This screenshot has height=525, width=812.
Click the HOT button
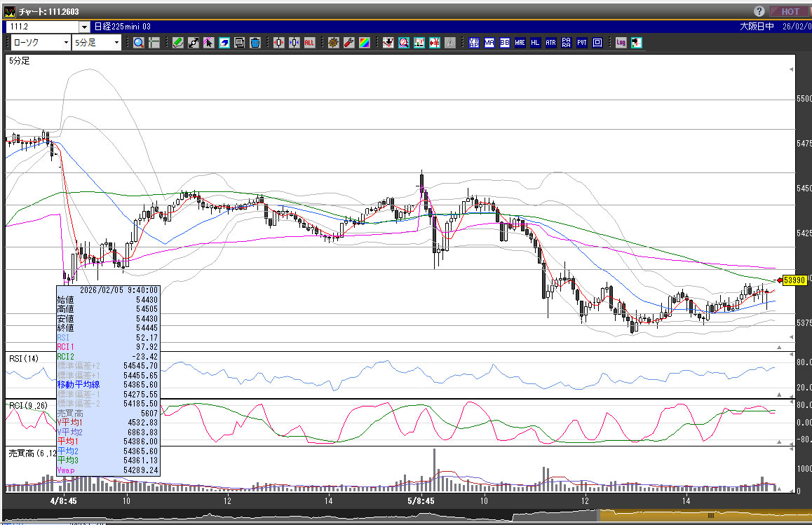[789, 11]
